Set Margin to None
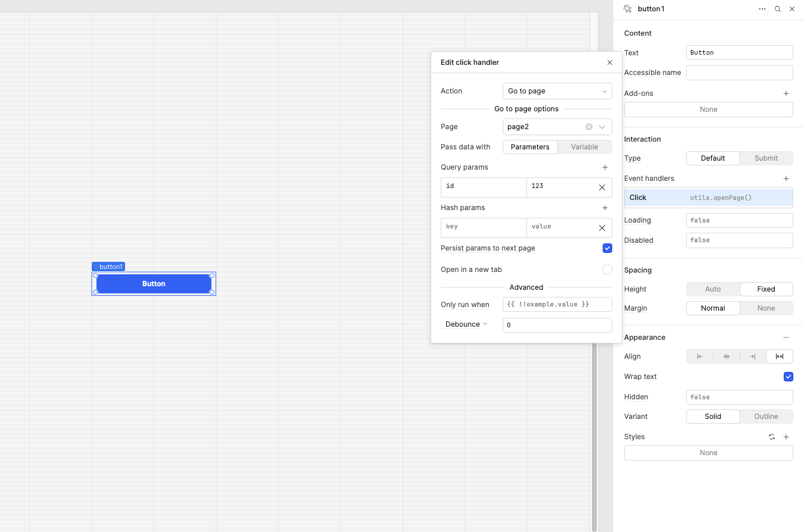 (x=766, y=308)
